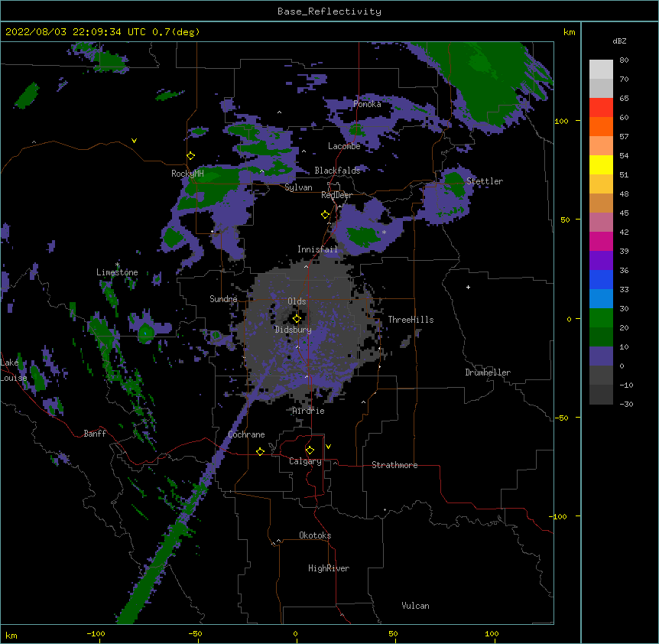
Task: Click the Olds city label
Action: point(297,301)
